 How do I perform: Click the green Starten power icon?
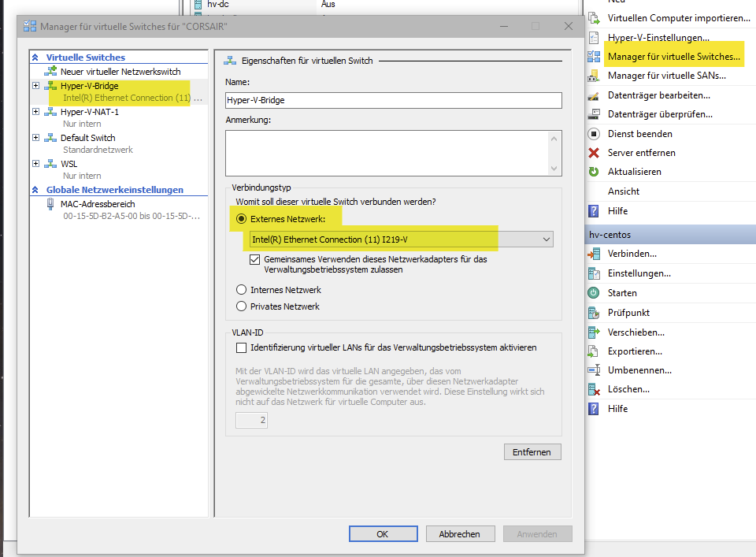tap(594, 293)
